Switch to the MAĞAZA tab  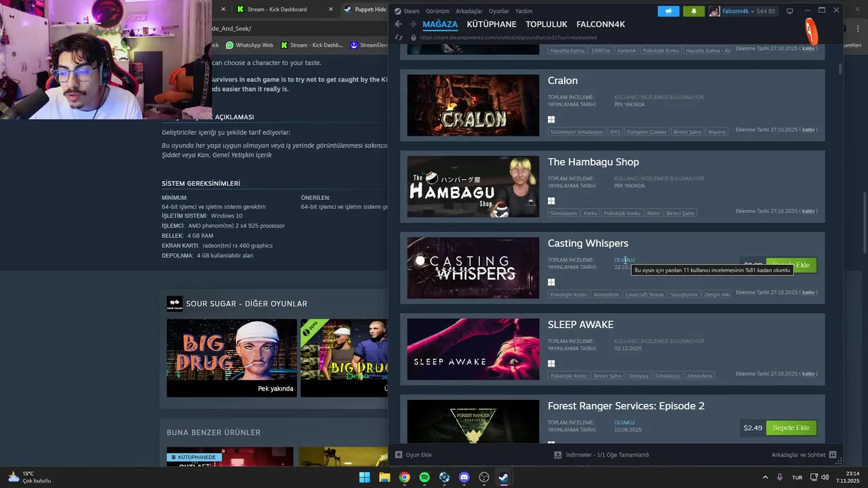click(440, 24)
